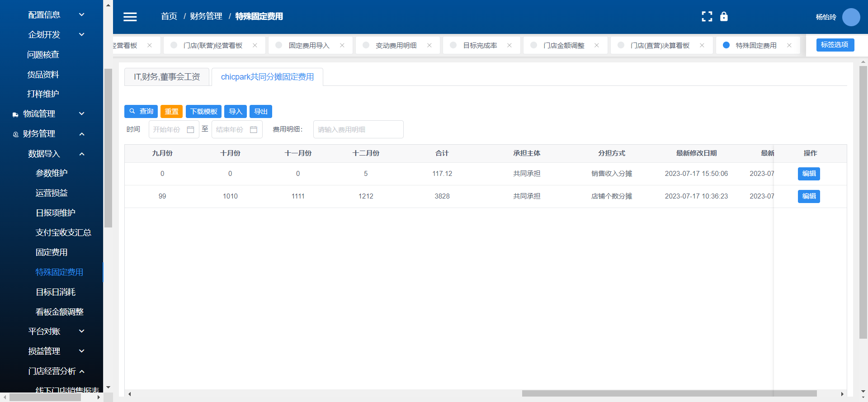The image size is (868, 402).
Task: Close the 目标完成率 tab
Action: [509, 45]
